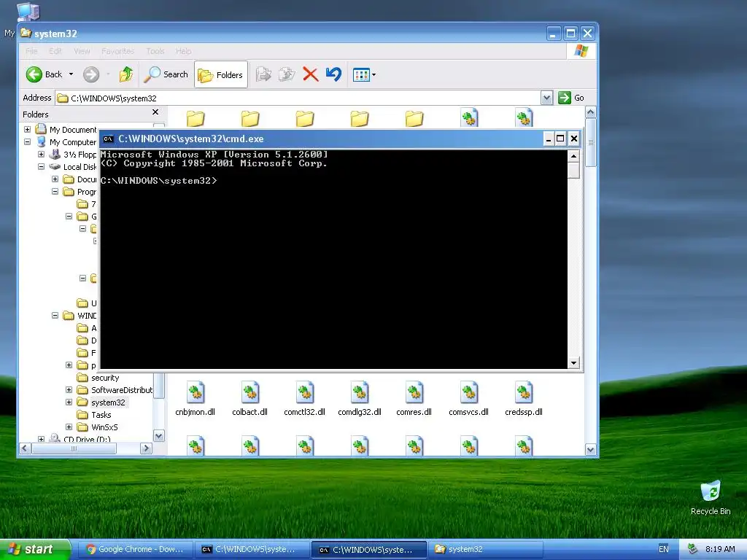Expand the WinSxS folder node
This screenshot has height=560, width=747.
click(69, 427)
